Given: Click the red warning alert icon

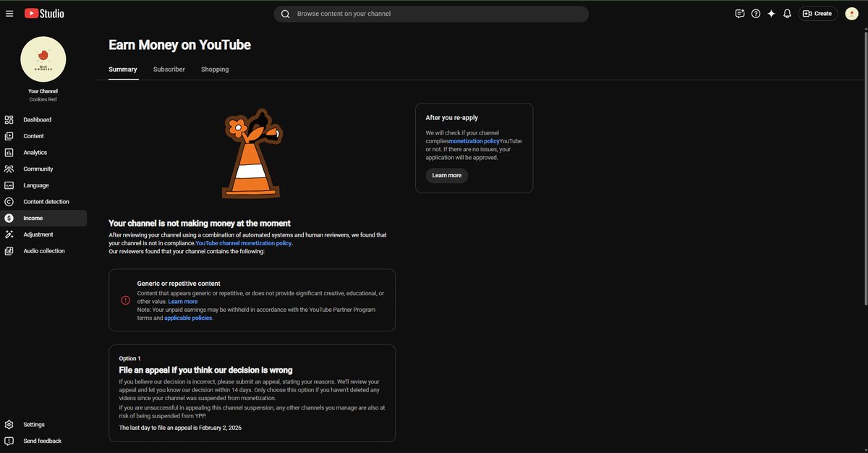Looking at the screenshot, I should coord(125,300).
